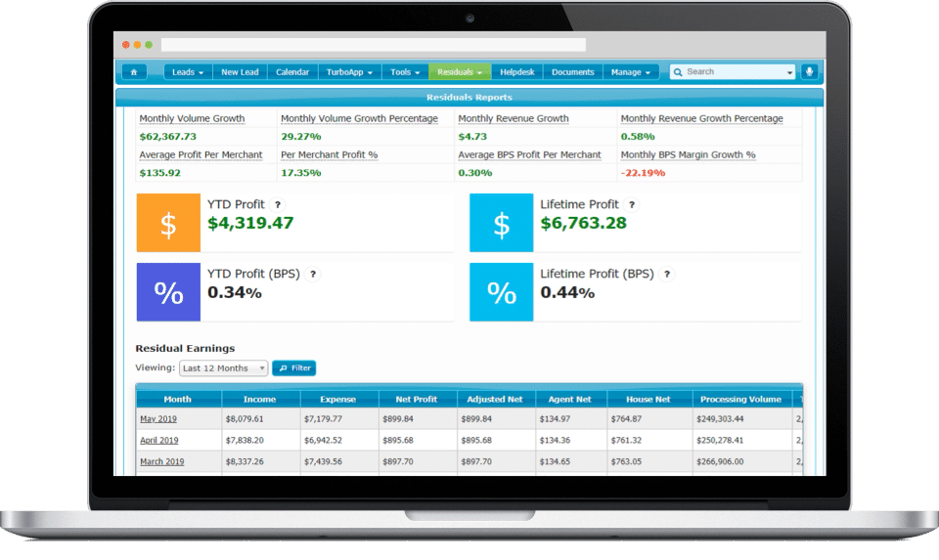Click Average BPS Profit Per Merchant label
Image resolution: width=939 pixels, height=560 pixels.
click(x=529, y=155)
